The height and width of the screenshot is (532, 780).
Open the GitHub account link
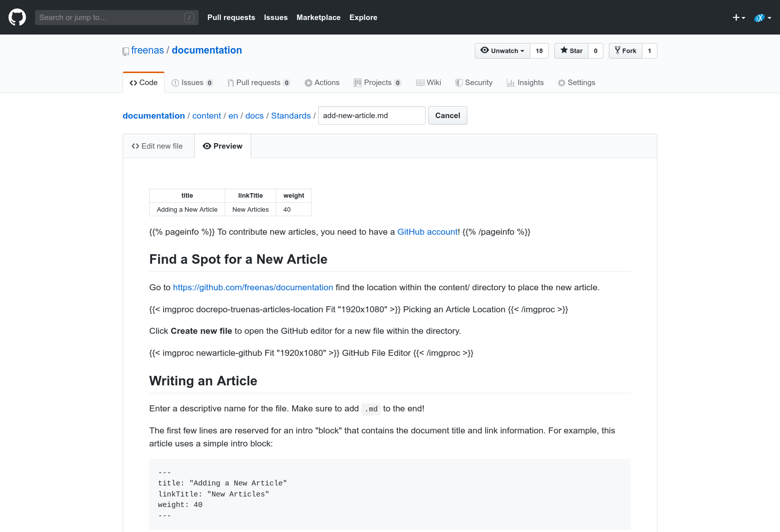click(427, 232)
